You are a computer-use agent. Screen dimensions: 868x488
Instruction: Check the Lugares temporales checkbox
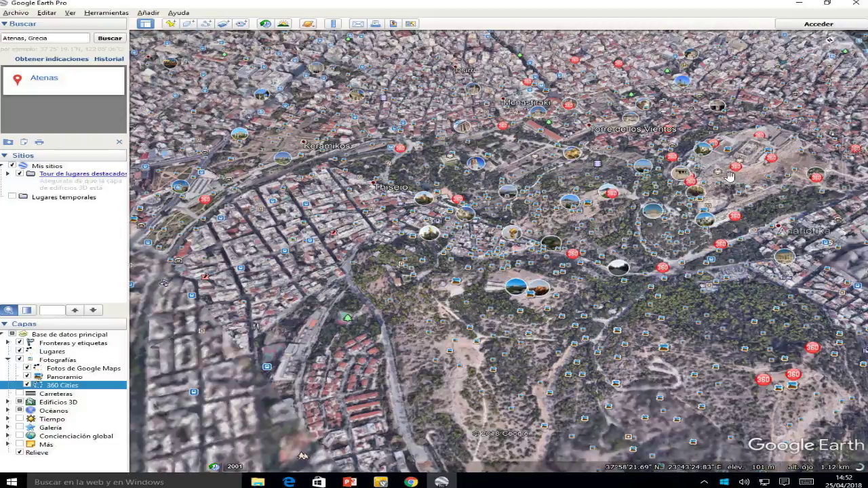point(12,197)
